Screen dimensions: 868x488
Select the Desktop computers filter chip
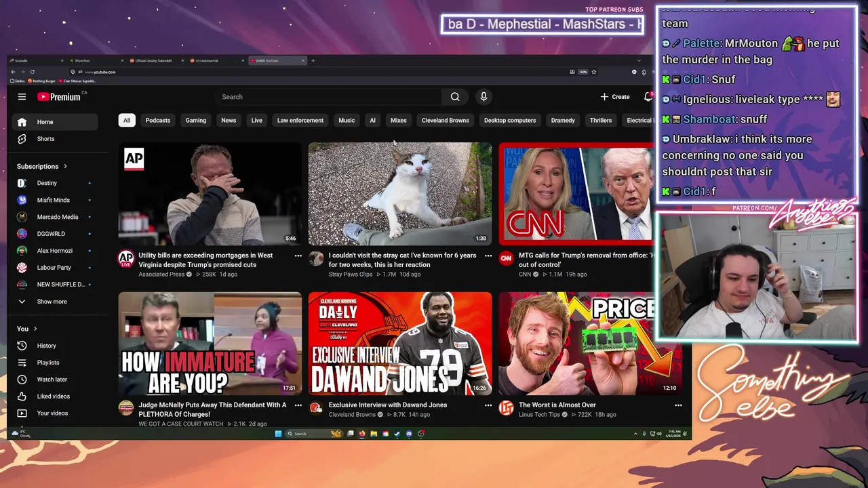pos(510,121)
